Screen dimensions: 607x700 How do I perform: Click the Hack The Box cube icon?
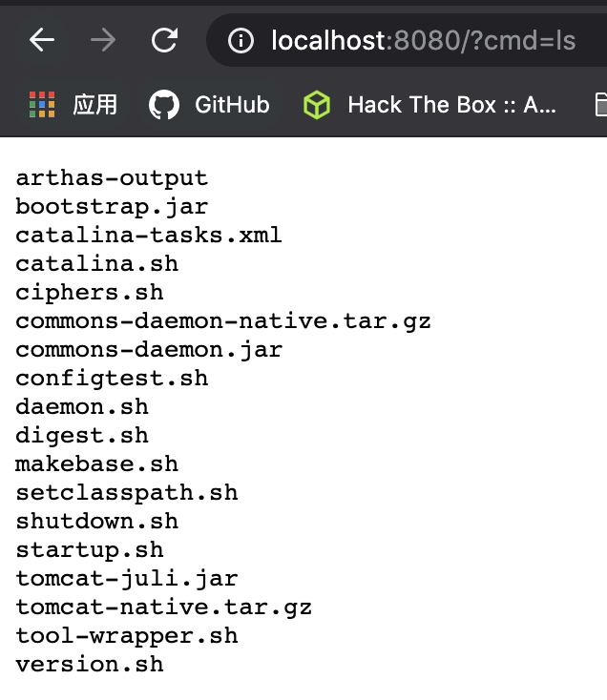pyautogui.click(x=317, y=104)
